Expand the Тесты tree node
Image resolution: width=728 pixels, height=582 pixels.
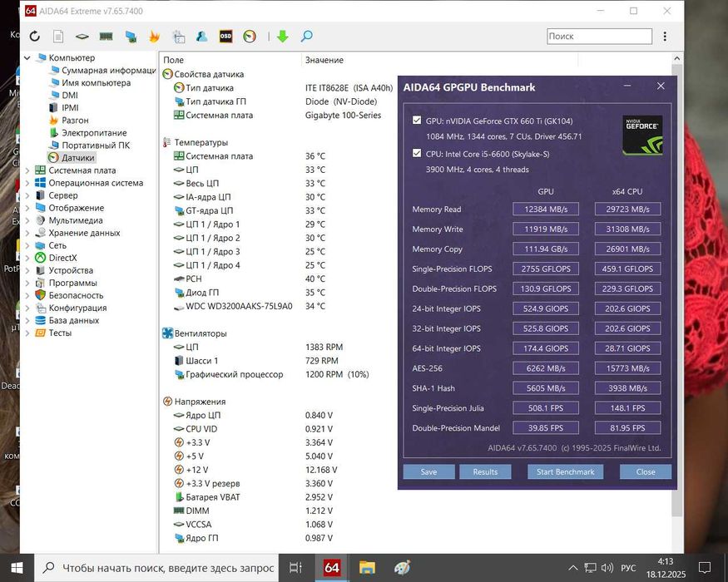point(27,333)
